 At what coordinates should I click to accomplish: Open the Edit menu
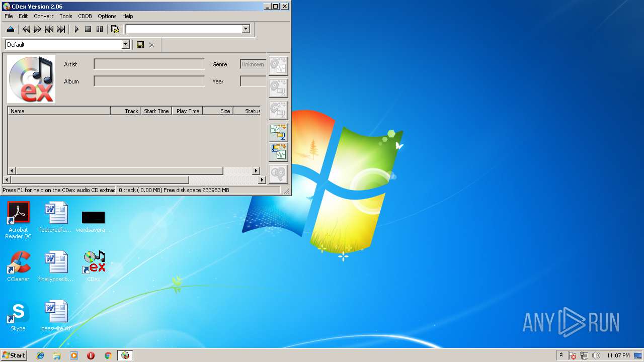[23, 16]
